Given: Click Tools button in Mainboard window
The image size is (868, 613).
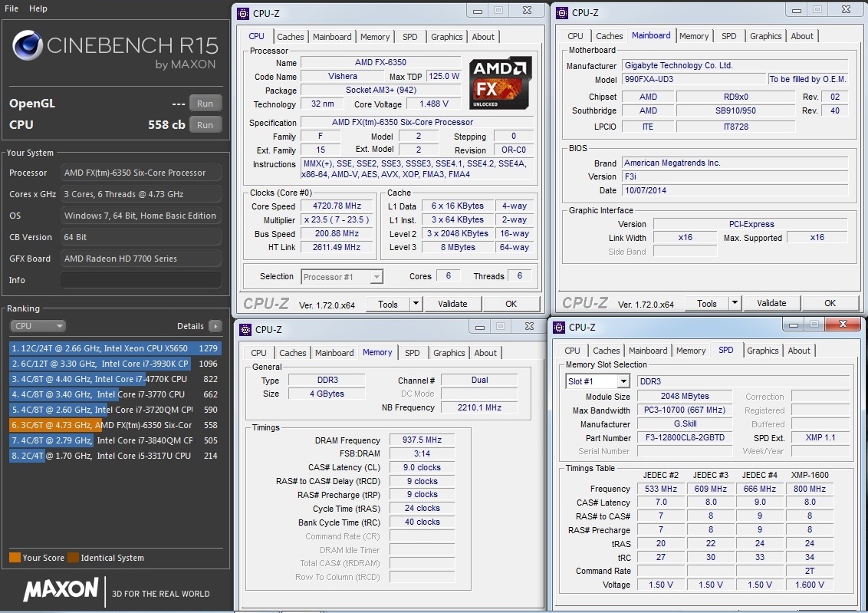Looking at the screenshot, I should click(x=706, y=304).
